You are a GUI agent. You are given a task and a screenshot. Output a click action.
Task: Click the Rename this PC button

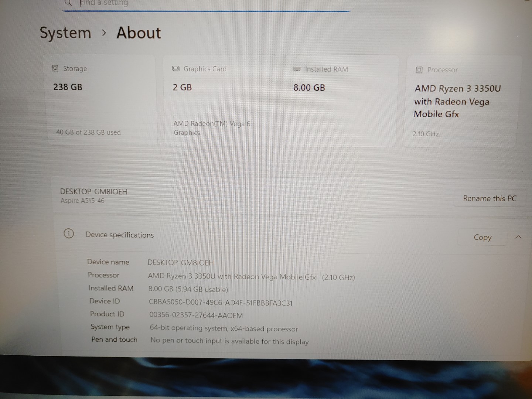pyautogui.click(x=489, y=198)
